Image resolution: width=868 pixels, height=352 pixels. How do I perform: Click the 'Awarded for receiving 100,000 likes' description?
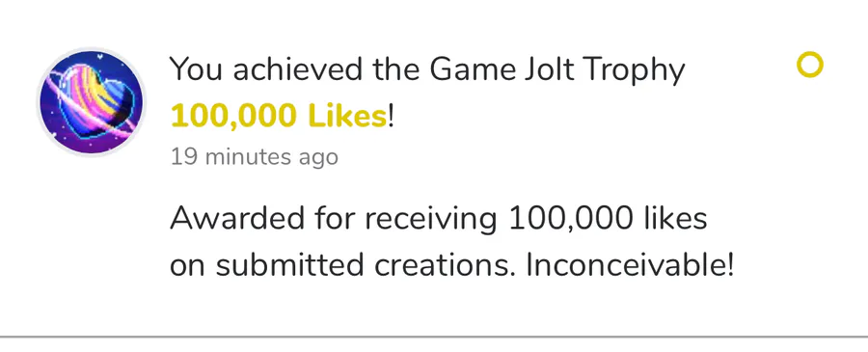[438, 219]
